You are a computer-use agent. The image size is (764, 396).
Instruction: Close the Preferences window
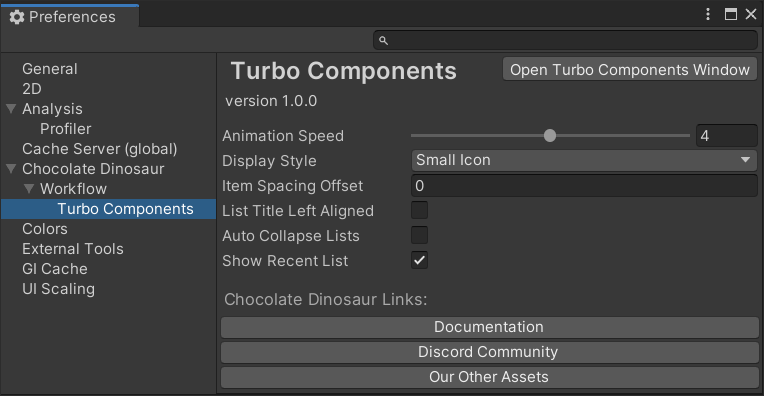(x=751, y=14)
